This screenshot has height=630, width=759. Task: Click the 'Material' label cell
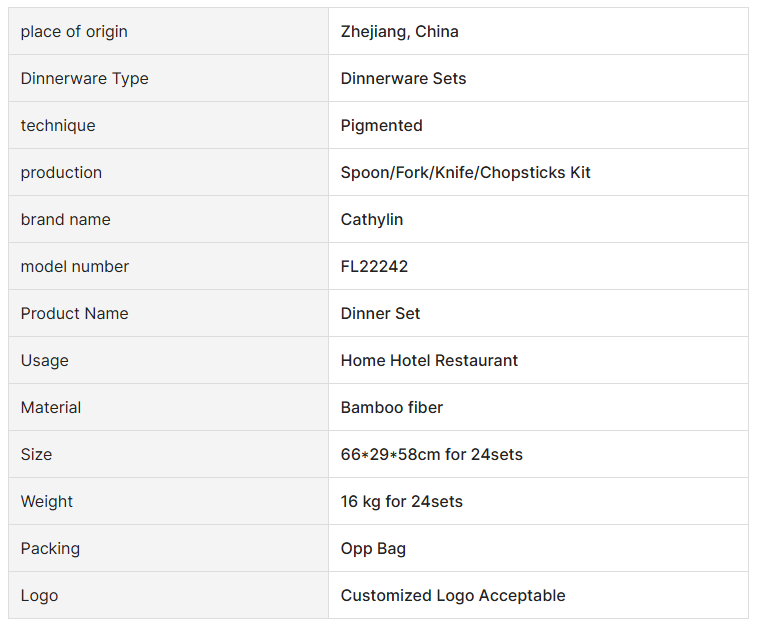[51, 408]
